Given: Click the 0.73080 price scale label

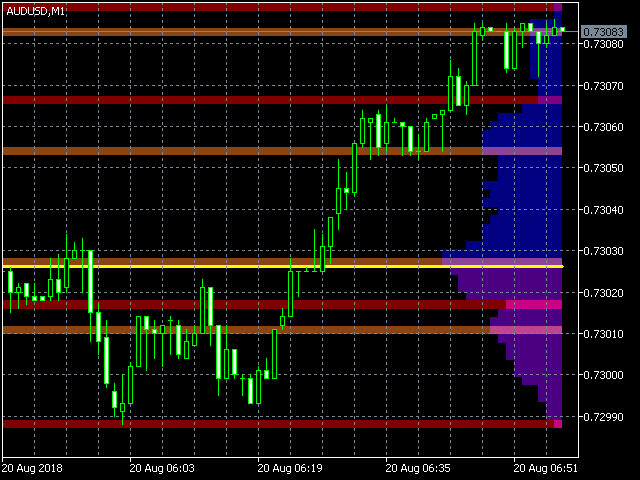Looking at the screenshot, I should point(603,44).
